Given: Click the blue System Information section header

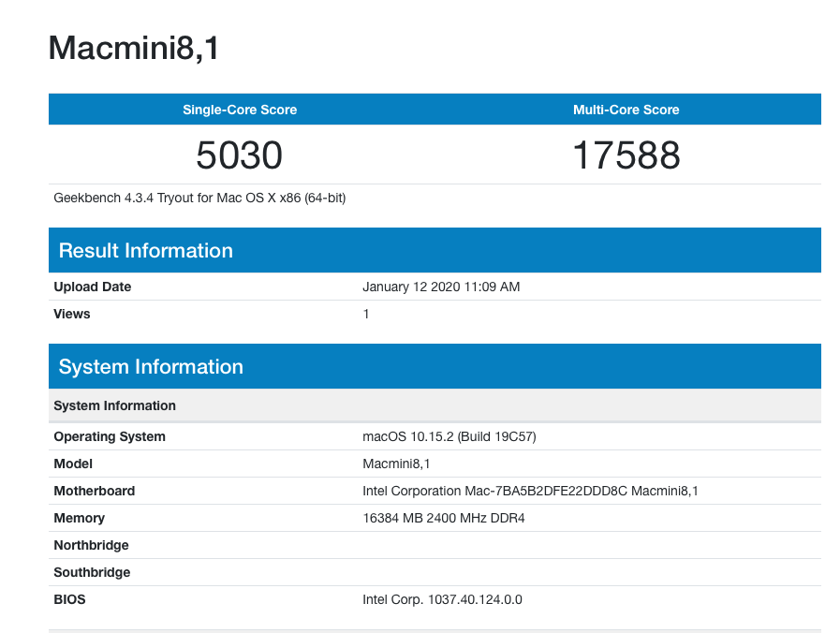Looking at the screenshot, I should 435,366.
